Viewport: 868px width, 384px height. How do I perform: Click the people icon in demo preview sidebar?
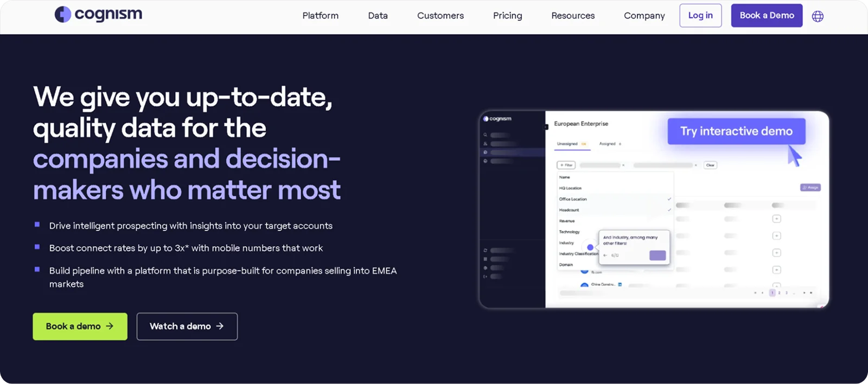point(485,144)
